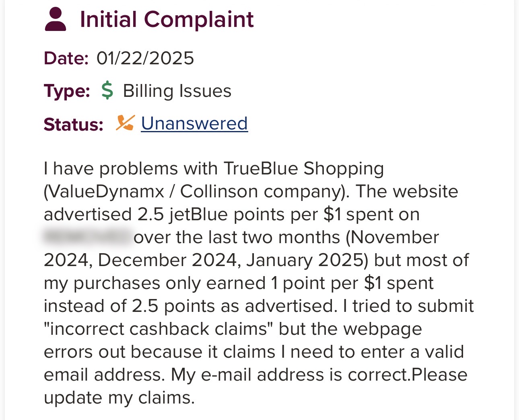519x420 pixels.
Task: Open the Unanswered status link
Action: point(194,123)
